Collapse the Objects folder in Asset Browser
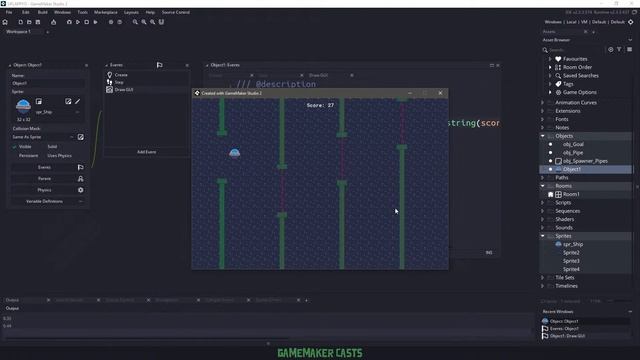Screen dimensions: 640x360 [x=542, y=136]
